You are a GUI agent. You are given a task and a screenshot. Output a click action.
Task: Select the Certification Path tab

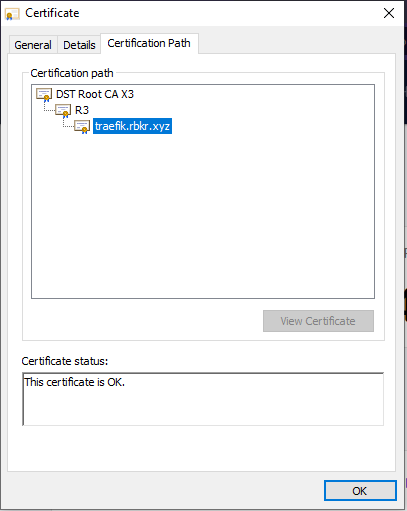pos(149,43)
